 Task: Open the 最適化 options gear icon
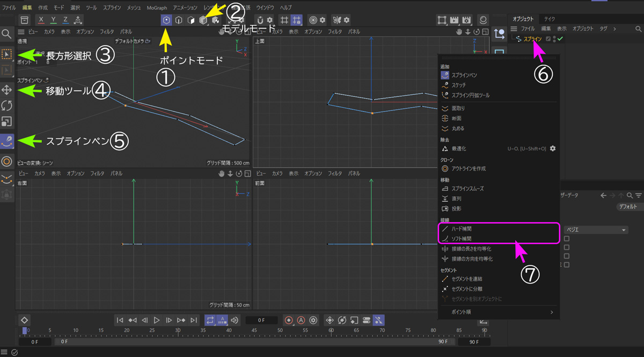click(x=552, y=148)
